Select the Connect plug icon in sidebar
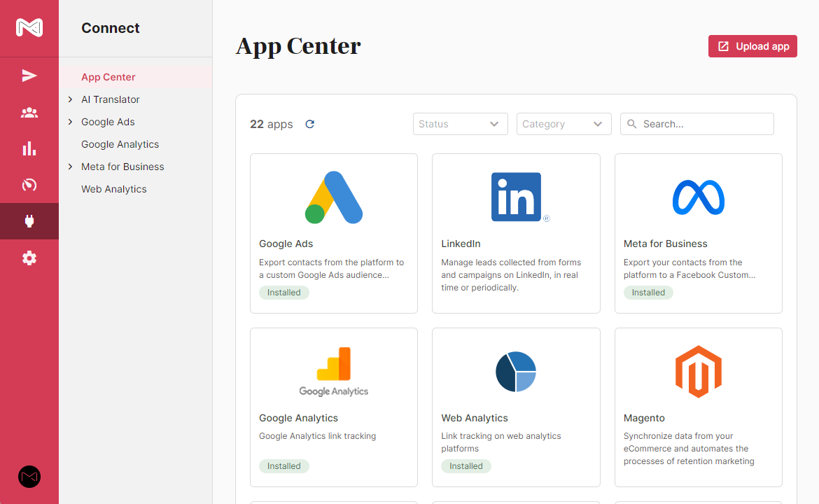Image resolution: width=819 pixels, height=504 pixels. click(29, 221)
